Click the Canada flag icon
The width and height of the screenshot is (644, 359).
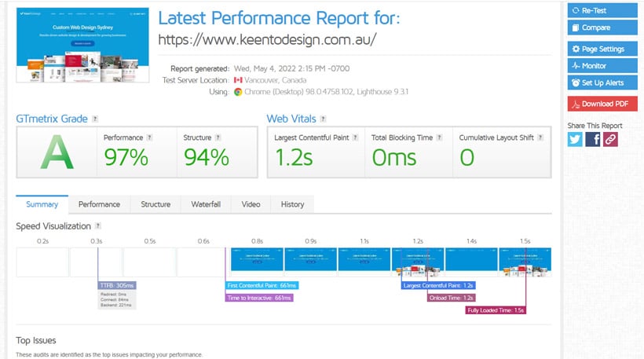pos(238,80)
